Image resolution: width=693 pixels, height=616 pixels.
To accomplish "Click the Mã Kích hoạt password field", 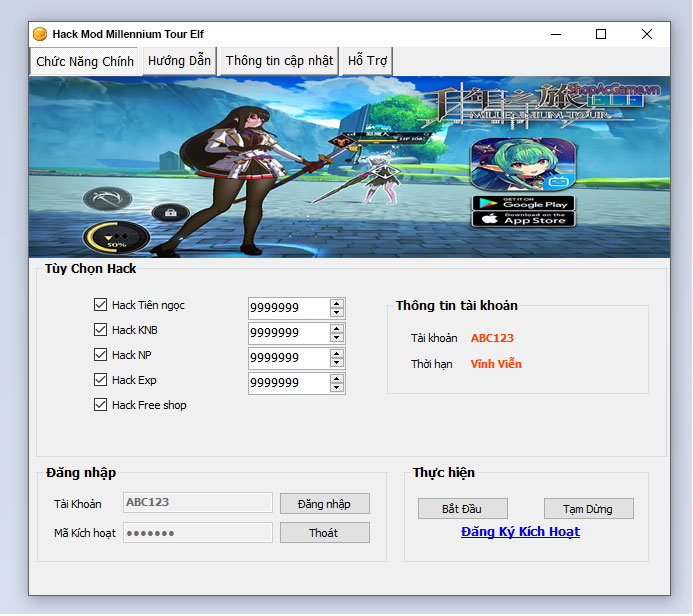I will (x=198, y=532).
